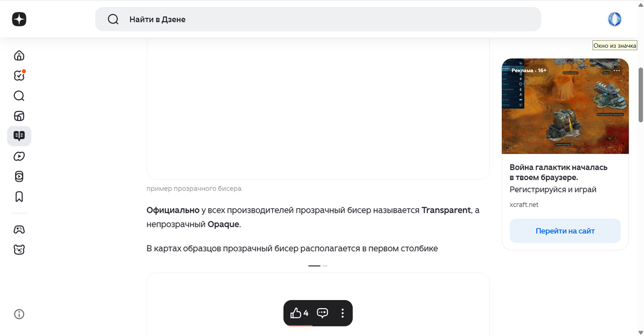This screenshot has width=644, height=336.
Task: Open the three-dot menu on the article toolbar
Action: point(342,313)
